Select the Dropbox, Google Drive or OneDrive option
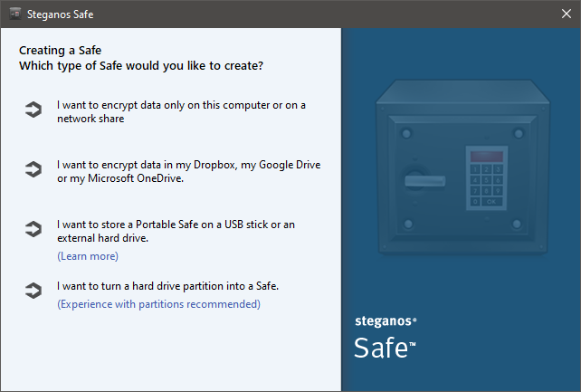Screen dimensions: 581x392 coord(188,171)
